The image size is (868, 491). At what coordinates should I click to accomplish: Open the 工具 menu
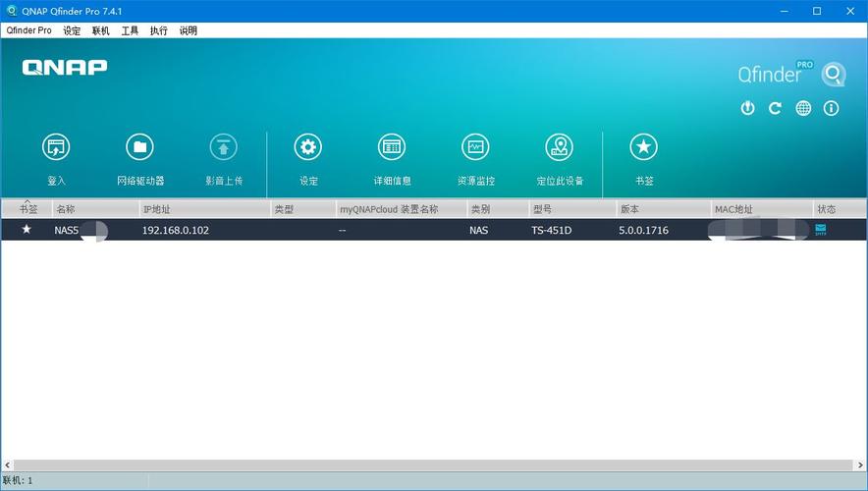point(130,30)
